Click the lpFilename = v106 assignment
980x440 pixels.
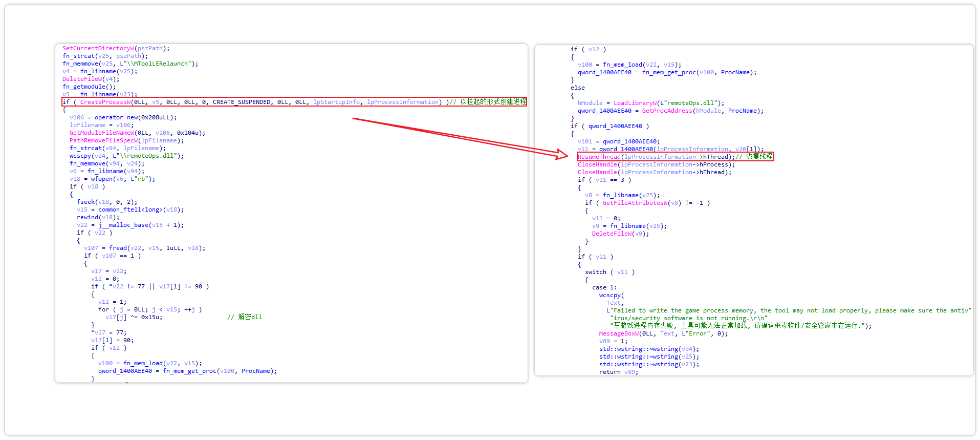[x=101, y=125]
